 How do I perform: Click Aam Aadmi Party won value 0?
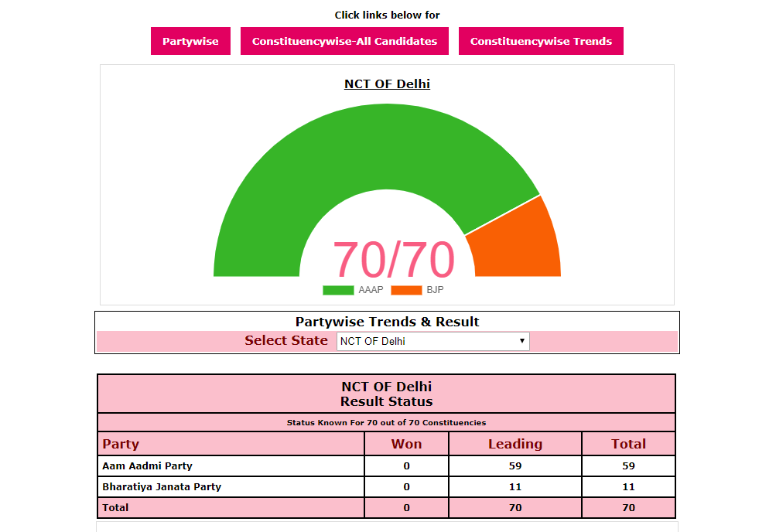(406, 465)
